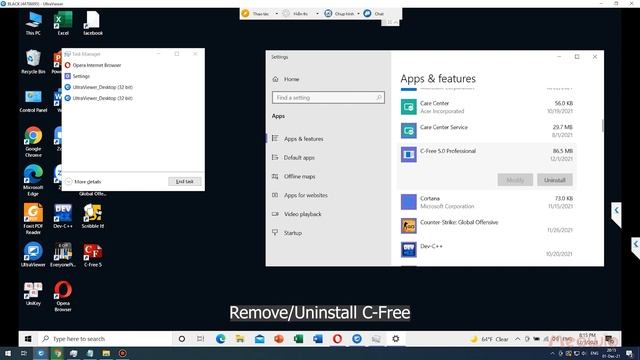Expand the dropdown arrow next to Chụp hình

coord(358,13)
